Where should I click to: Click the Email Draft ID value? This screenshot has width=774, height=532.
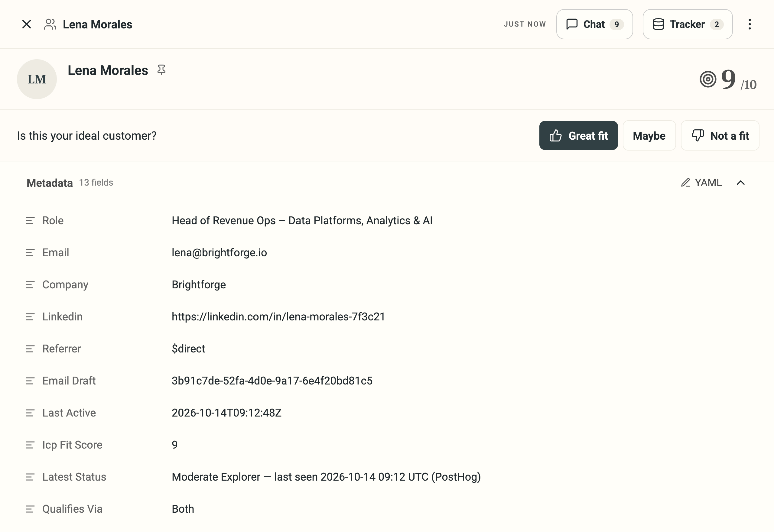point(272,381)
